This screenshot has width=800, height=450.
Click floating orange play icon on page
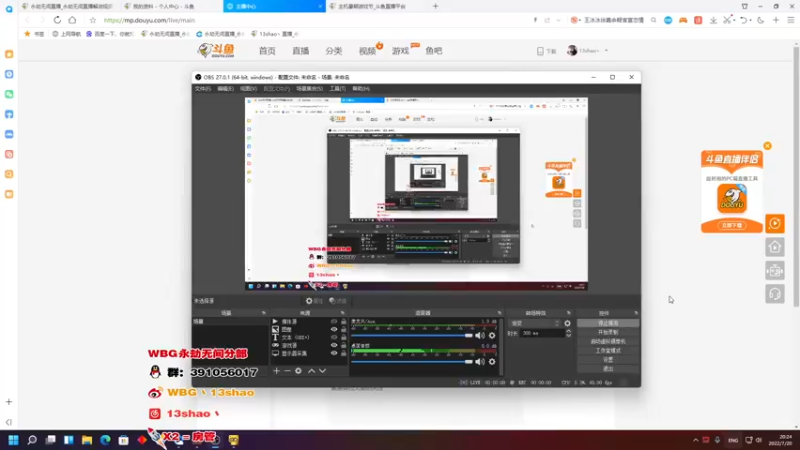tap(774, 223)
